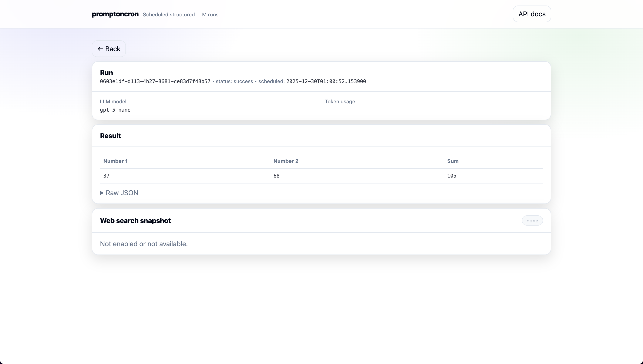Screen dimensions: 643x364
Task: Click the Raw JSON disclosure triangle
Action: [102, 193]
